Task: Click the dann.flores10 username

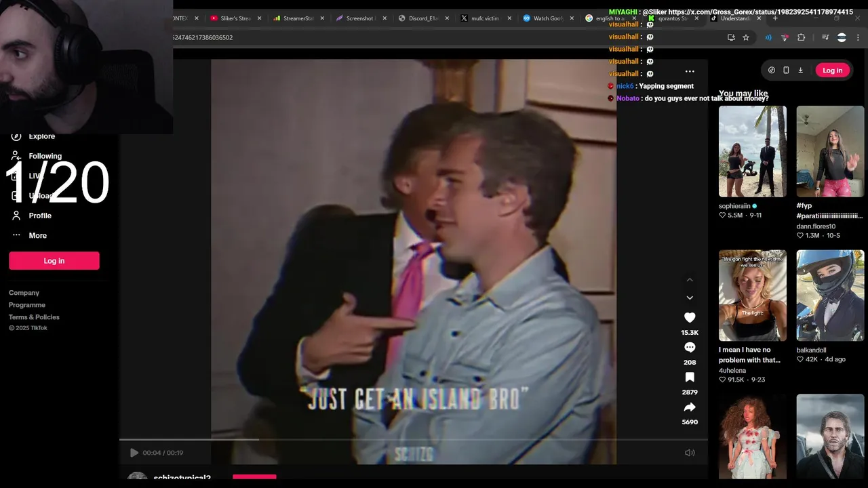Action: click(x=816, y=226)
